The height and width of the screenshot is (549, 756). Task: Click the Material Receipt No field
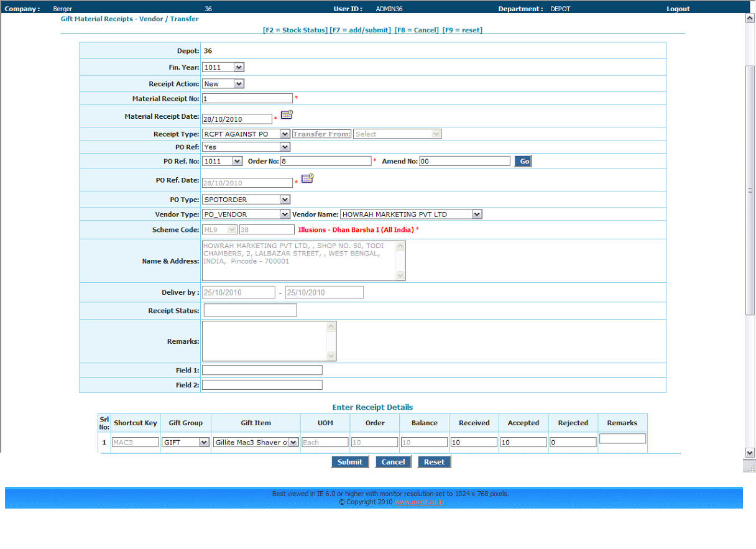point(247,98)
